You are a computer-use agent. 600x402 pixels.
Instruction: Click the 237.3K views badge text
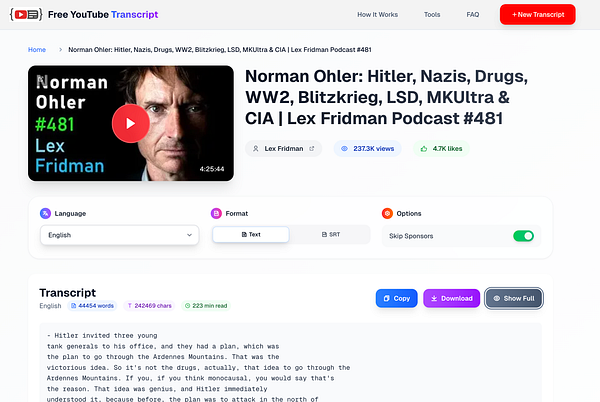(373, 148)
